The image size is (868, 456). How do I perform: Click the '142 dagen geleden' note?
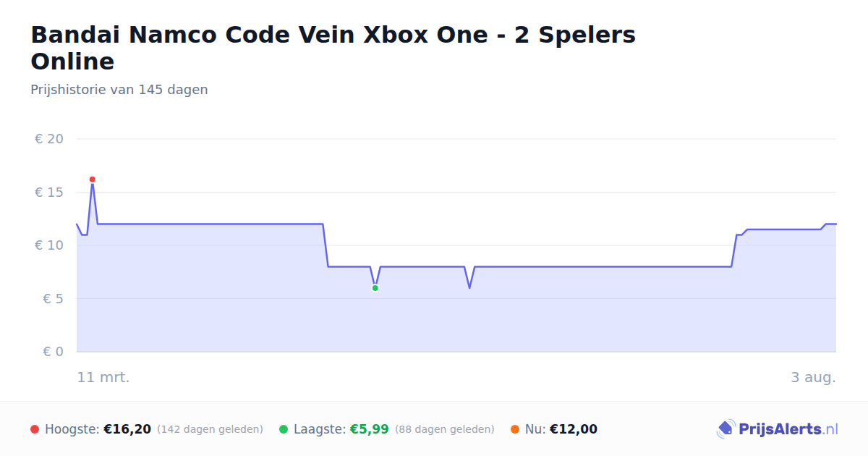point(210,429)
